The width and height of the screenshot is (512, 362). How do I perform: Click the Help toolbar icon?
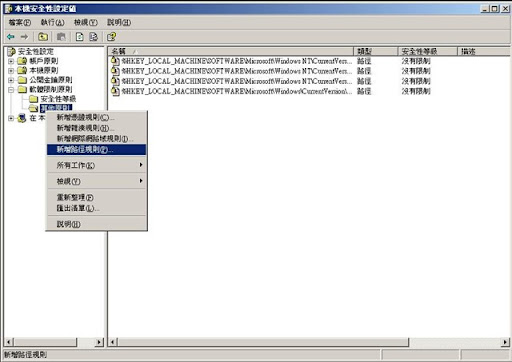[x=112, y=37]
